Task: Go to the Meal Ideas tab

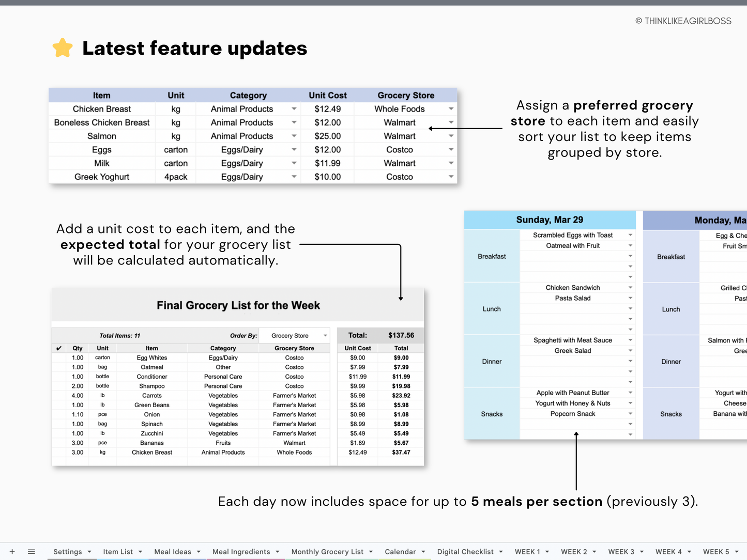Action: pyautogui.click(x=173, y=552)
